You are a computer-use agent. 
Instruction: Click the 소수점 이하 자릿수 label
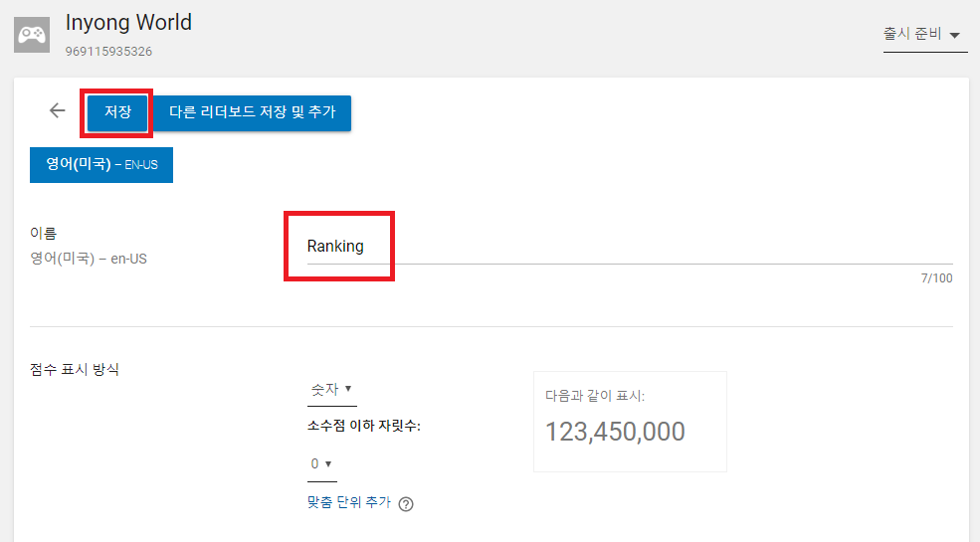click(x=364, y=426)
